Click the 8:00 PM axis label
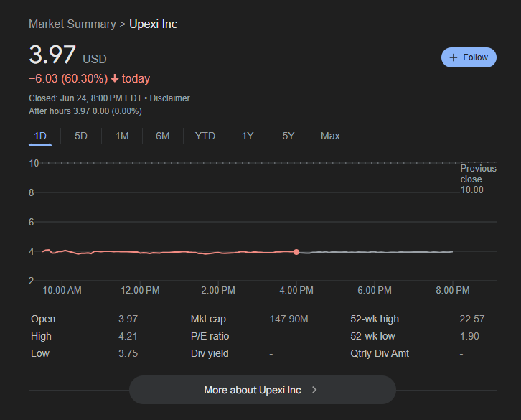Image resolution: width=521 pixels, height=420 pixels. [x=453, y=290]
